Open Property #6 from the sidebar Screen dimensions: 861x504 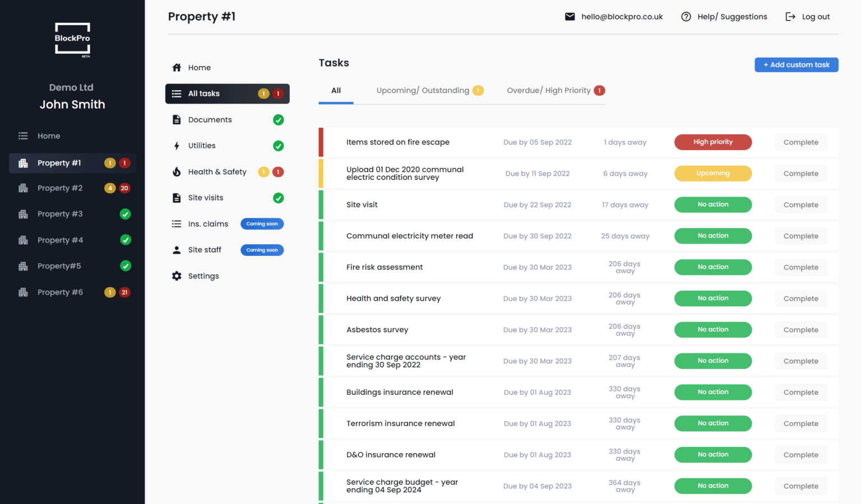click(x=60, y=292)
